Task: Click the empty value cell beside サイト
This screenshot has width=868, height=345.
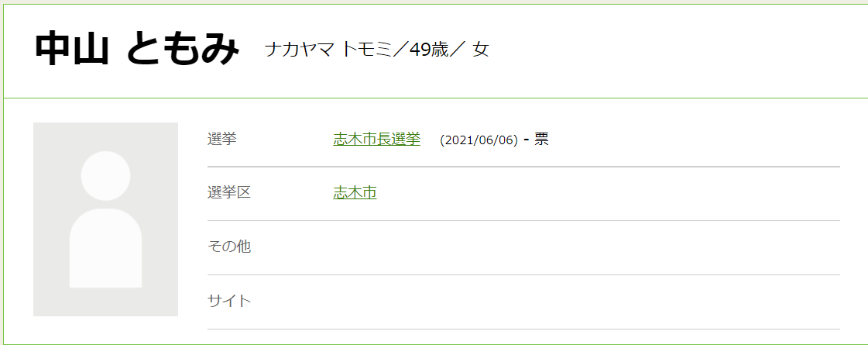Action: (x=581, y=302)
